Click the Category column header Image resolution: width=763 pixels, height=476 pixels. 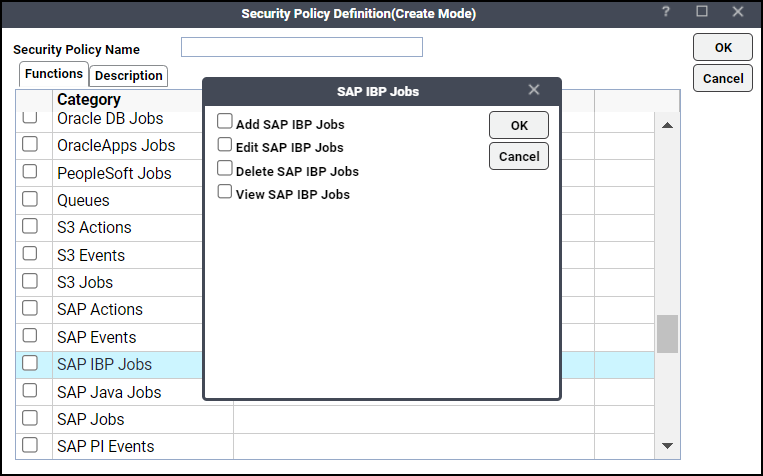pyautogui.click(x=89, y=99)
